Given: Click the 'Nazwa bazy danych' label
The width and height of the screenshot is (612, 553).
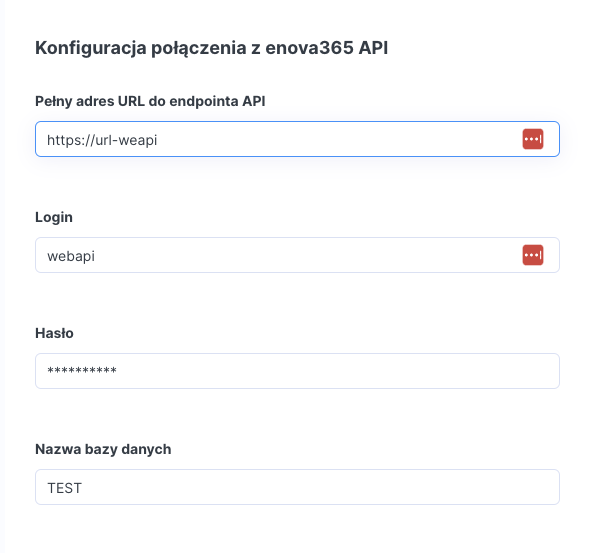Looking at the screenshot, I should 103,449.
